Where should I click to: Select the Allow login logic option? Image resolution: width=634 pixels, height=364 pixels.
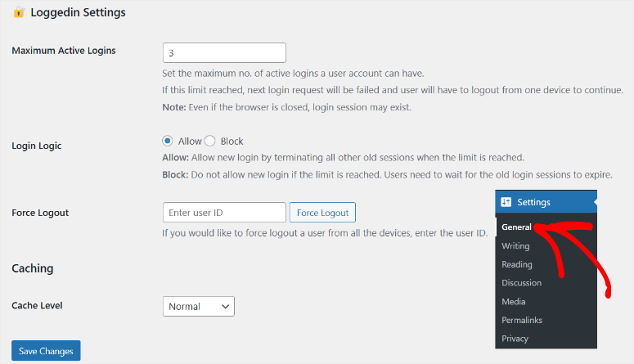pyautogui.click(x=169, y=141)
